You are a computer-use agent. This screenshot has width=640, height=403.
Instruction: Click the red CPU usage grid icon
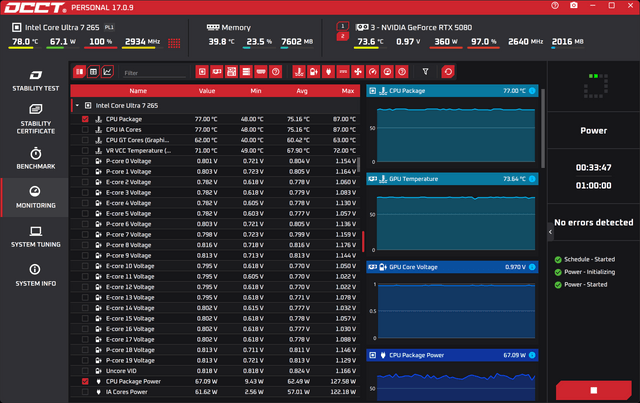click(174, 43)
